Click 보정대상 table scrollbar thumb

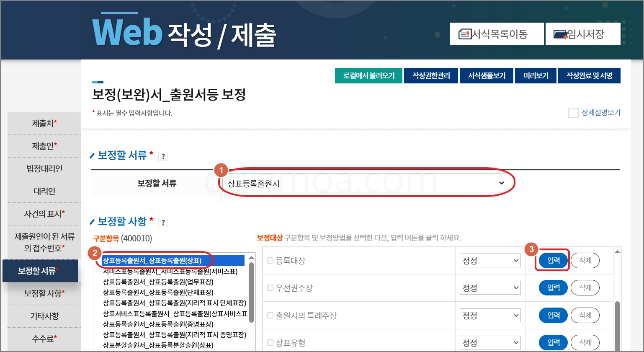pyautogui.click(x=617, y=326)
